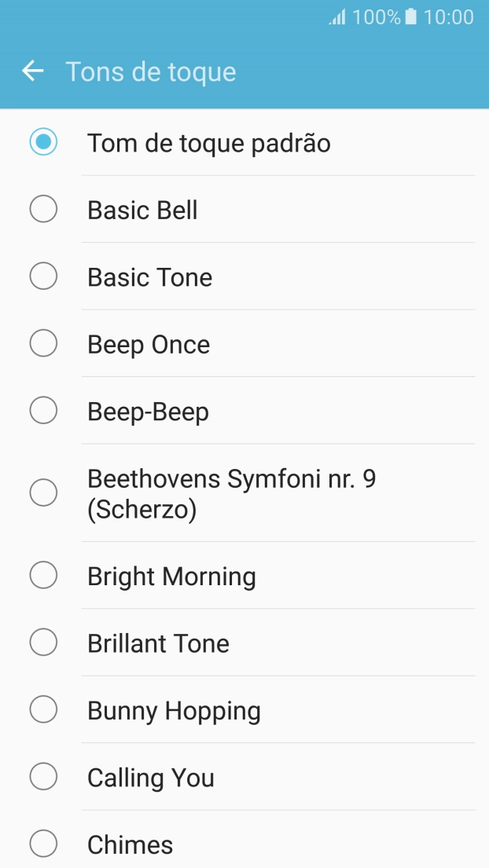Image resolution: width=489 pixels, height=868 pixels.
Task: Tap the Basic Bell ringtone name
Action: tap(142, 211)
